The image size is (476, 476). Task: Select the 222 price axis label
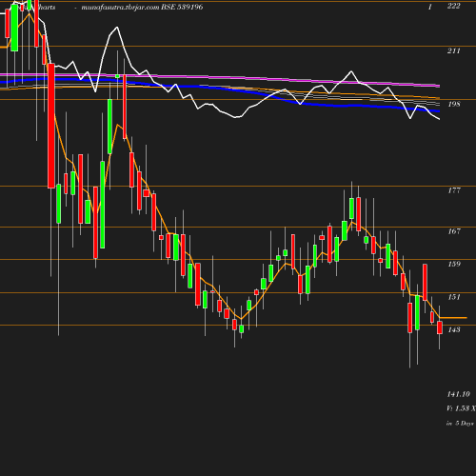[x=453, y=6]
